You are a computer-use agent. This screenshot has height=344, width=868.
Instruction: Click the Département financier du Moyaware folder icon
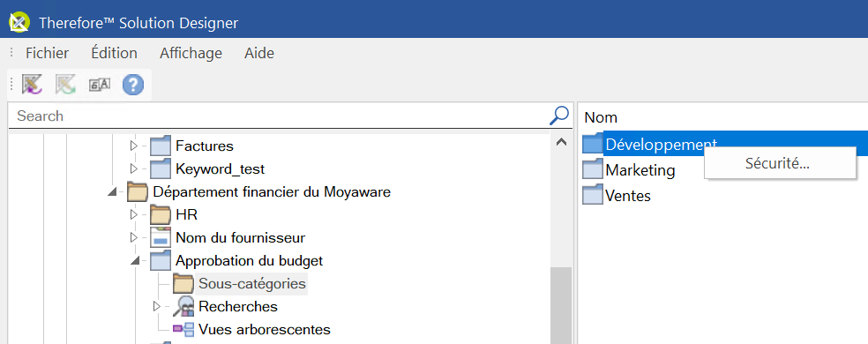point(138,192)
